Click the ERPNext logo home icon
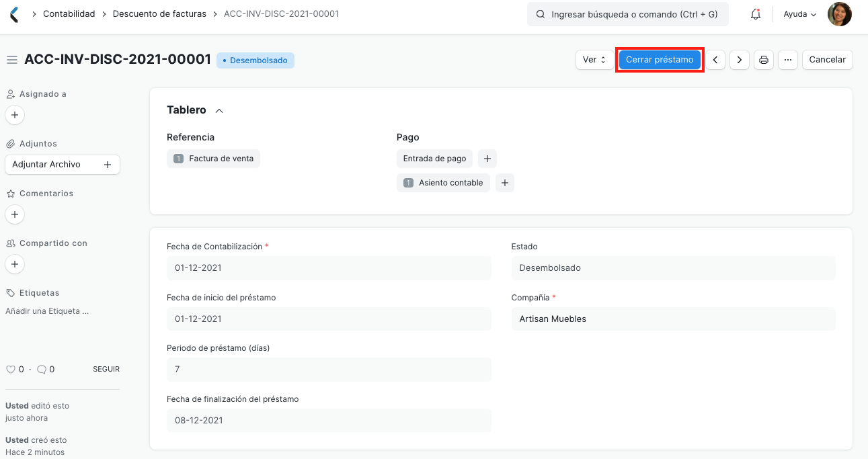This screenshot has height=459, width=868. point(14,14)
